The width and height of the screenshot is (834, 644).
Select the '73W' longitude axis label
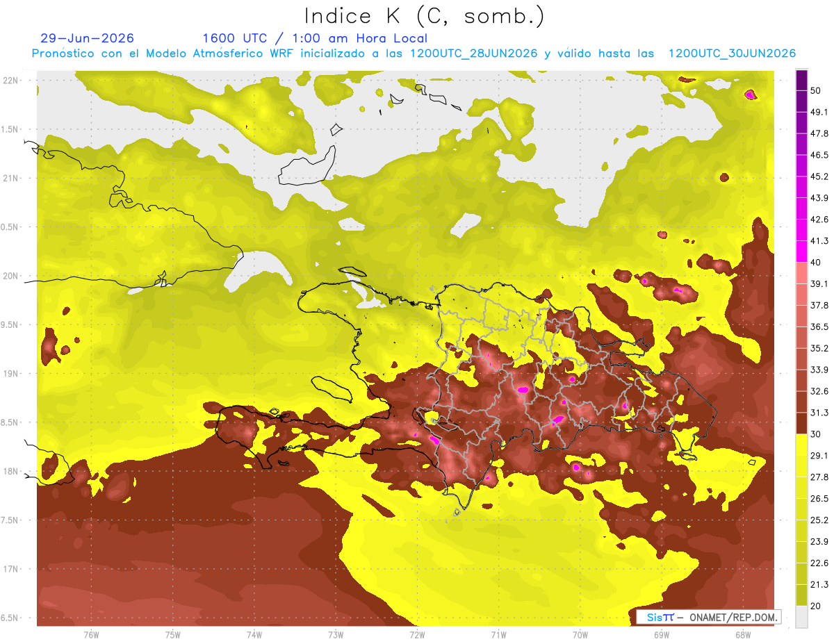click(336, 634)
